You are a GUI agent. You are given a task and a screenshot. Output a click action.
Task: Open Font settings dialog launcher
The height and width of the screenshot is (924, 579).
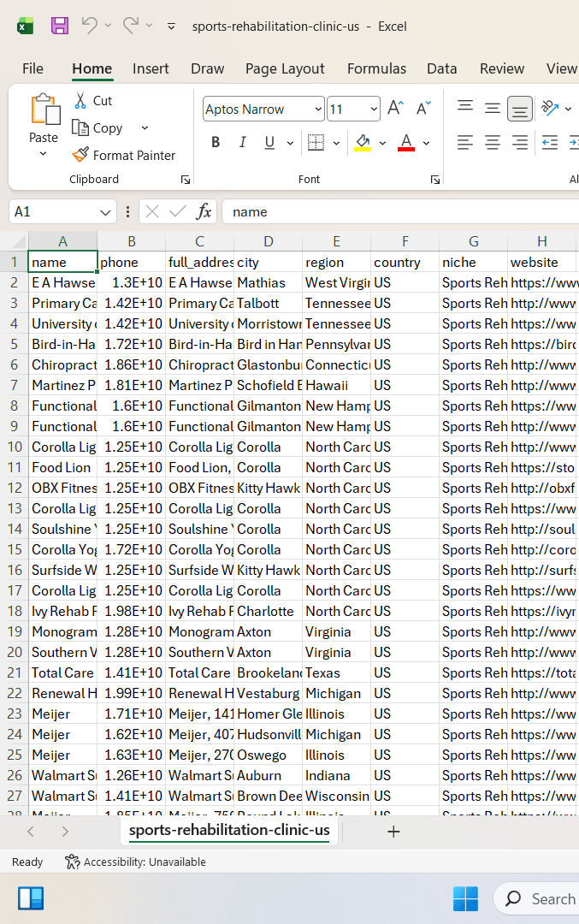(435, 180)
